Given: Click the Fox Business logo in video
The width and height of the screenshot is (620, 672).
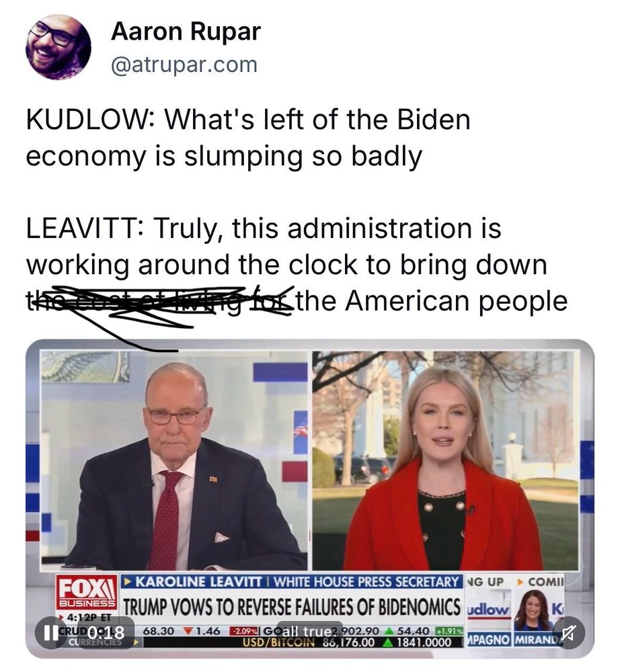Looking at the screenshot, I should pos(86,592).
